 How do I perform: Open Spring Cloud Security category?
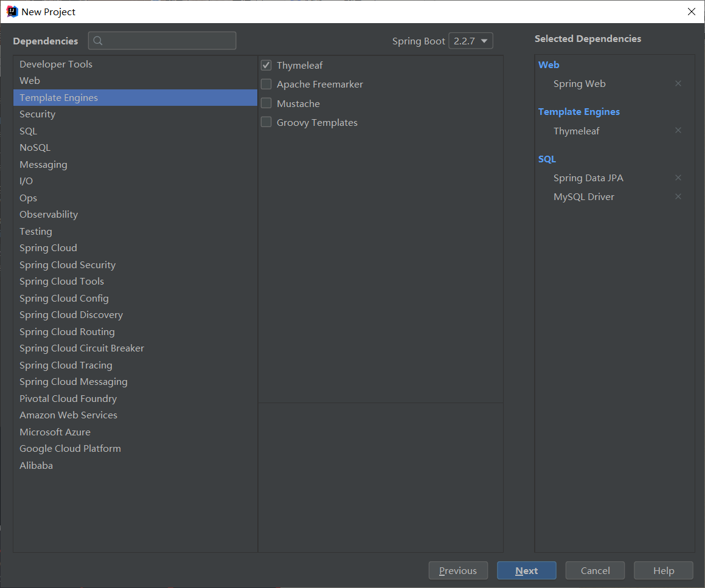[x=135, y=265]
